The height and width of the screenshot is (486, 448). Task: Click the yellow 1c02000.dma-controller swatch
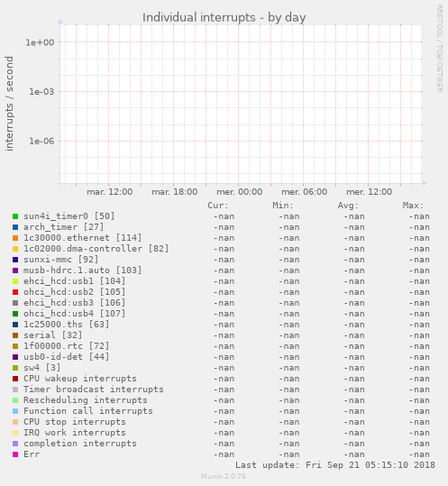click(x=15, y=249)
